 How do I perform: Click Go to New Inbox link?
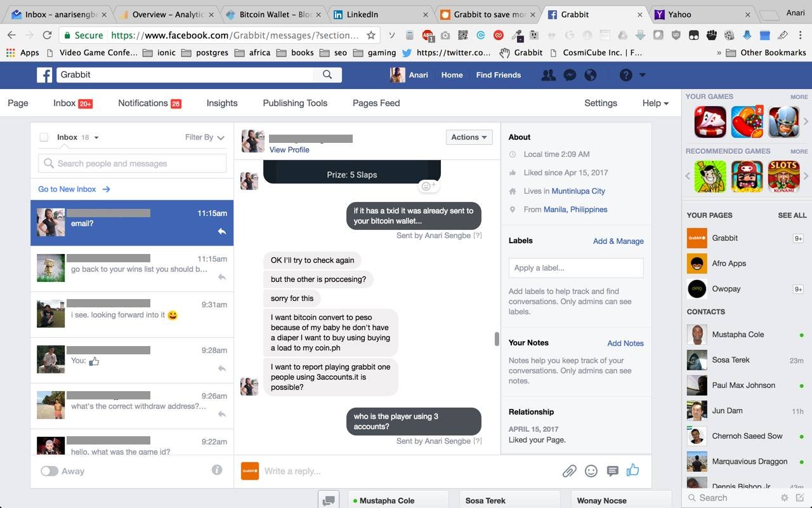74,189
